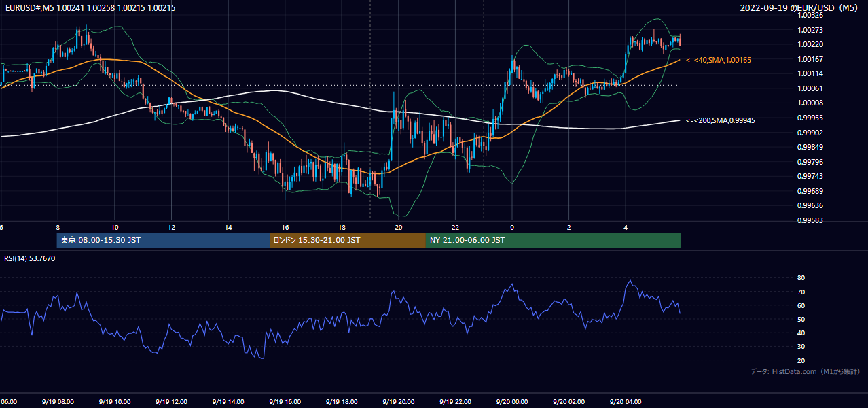868x408 pixels.
Task: Click the 9/19 12:00 time label
Action: pyautogui.click(x=171, y=402)
